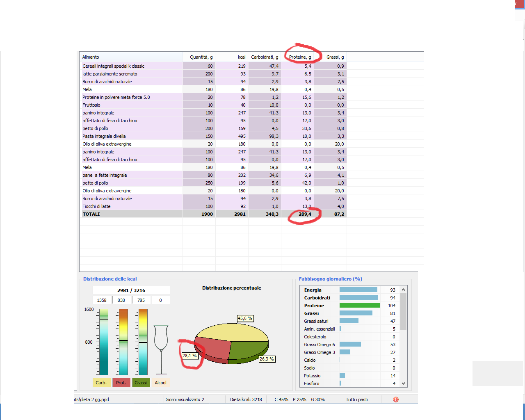The width and height of the screenshot is (525, 420).
Task: Click the protein gauge bar above Prot.
Action: pos(123,342)
